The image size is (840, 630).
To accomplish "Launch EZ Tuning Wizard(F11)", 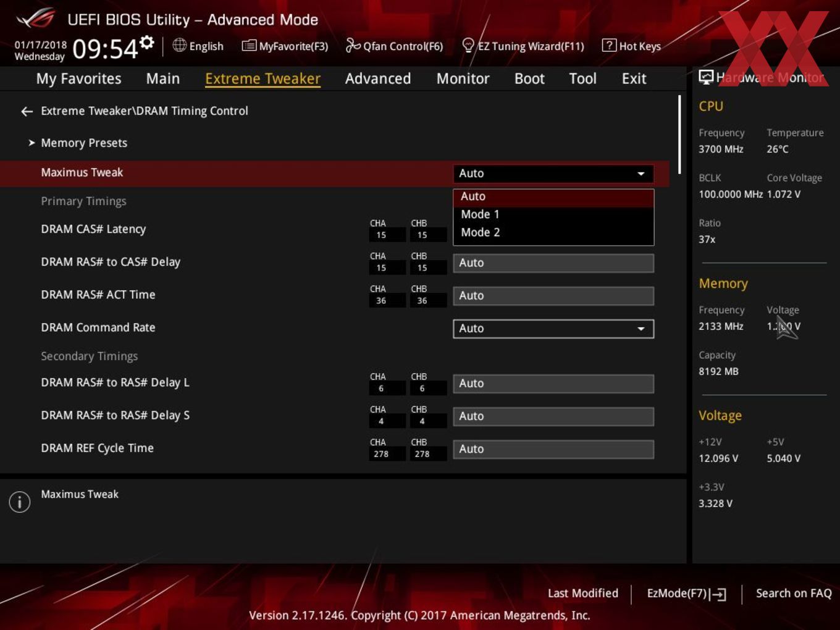I will [523, 46].
